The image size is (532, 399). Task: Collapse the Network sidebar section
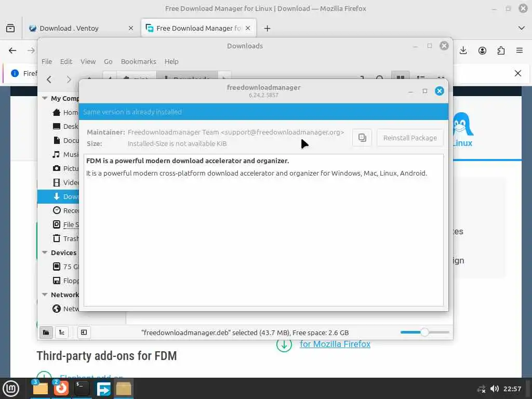click(x=45, y=295)
